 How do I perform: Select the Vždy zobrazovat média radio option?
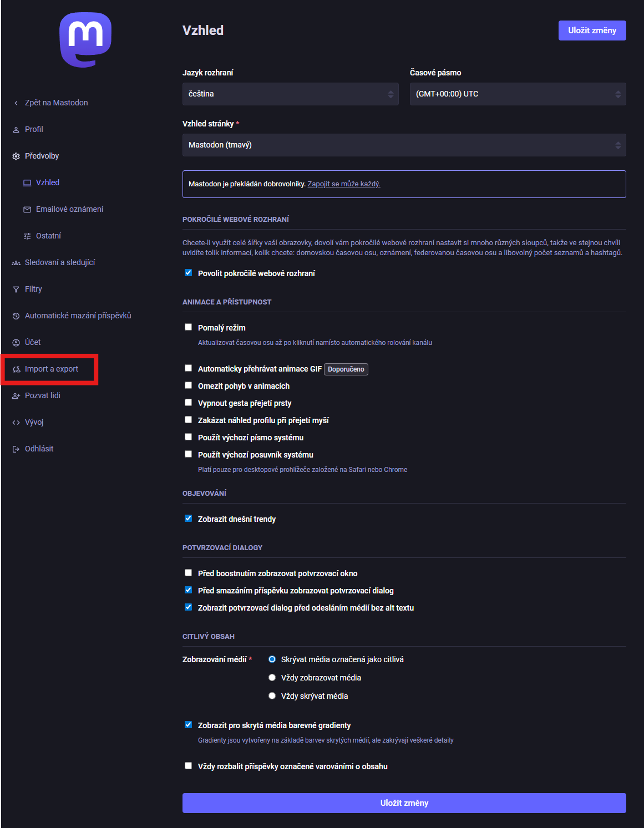click(x=272, y=678)
